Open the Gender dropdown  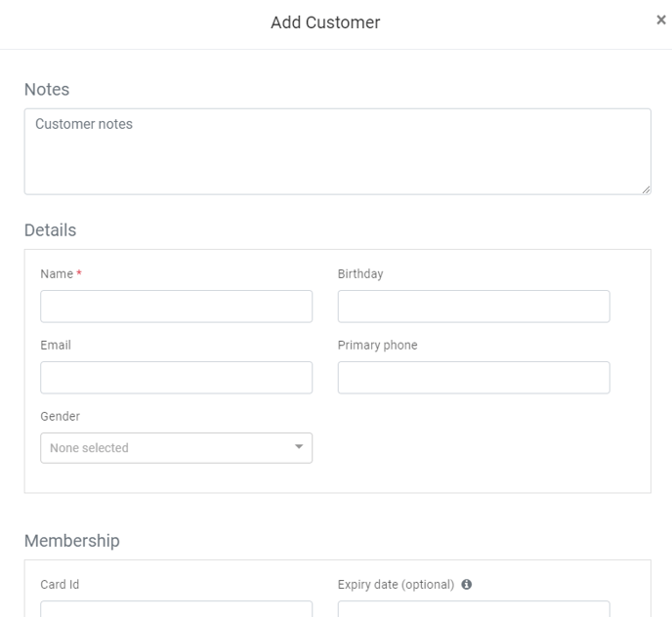pos(176,448)
